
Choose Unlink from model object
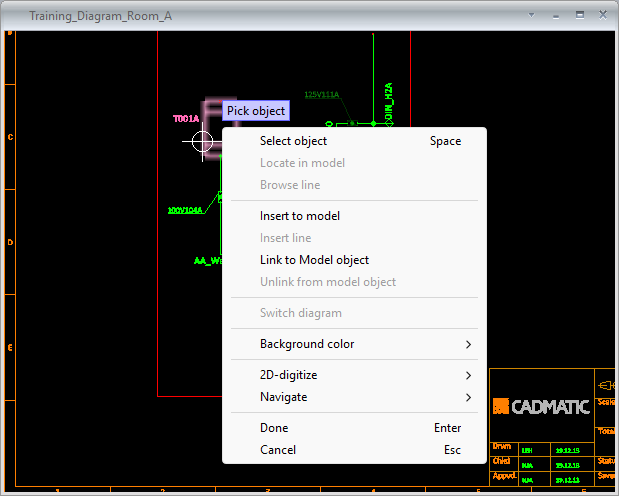point(328,282)
